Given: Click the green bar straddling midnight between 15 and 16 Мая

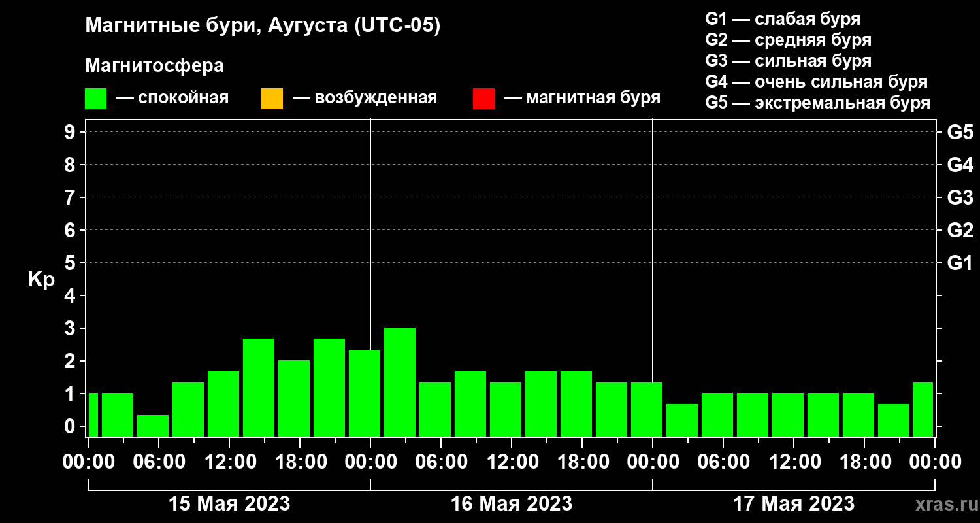Looking at the screenshot, I should pos(365,393).
